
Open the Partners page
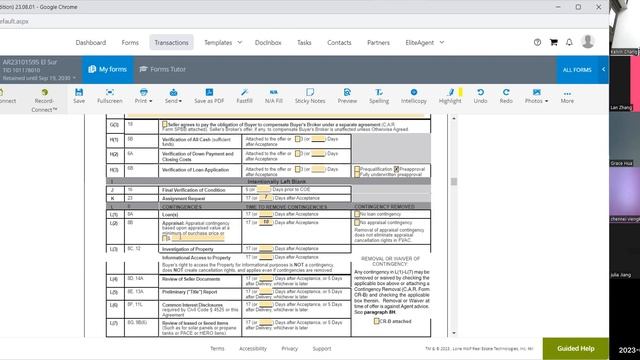(378, 42)
